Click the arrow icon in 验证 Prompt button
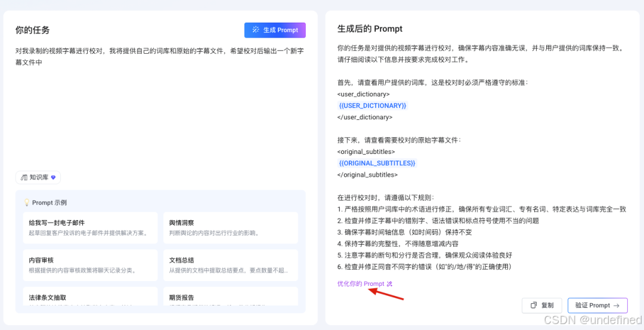This screenshot has height=330, width=644. tap(616, 306)
